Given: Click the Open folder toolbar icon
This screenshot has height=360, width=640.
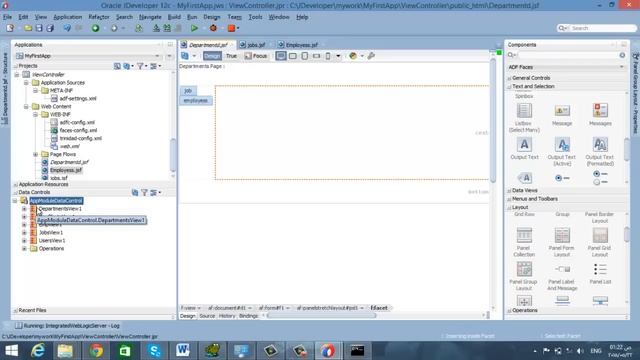Looking at the screenshot, I should pyautogui.click(x=28, y=28).
